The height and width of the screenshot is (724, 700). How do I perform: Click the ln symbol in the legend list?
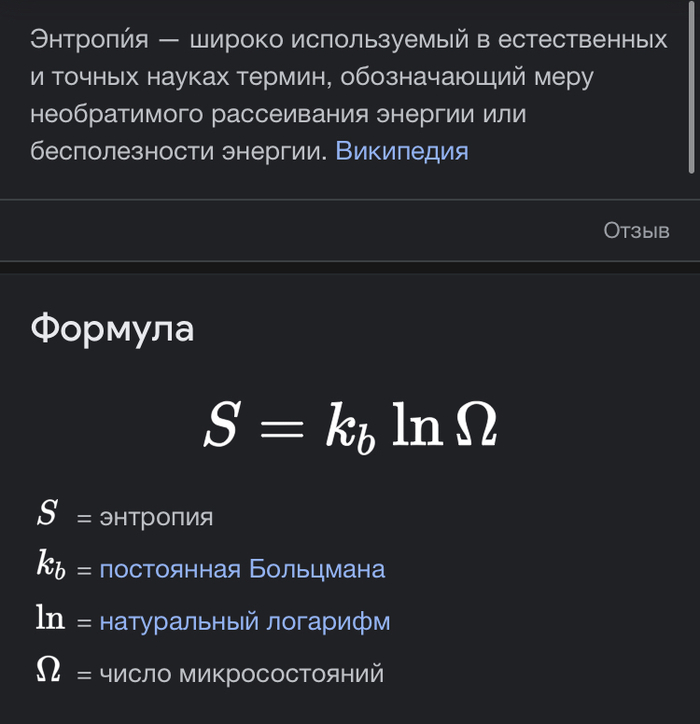pyautogui.click(x=50, y=620)
